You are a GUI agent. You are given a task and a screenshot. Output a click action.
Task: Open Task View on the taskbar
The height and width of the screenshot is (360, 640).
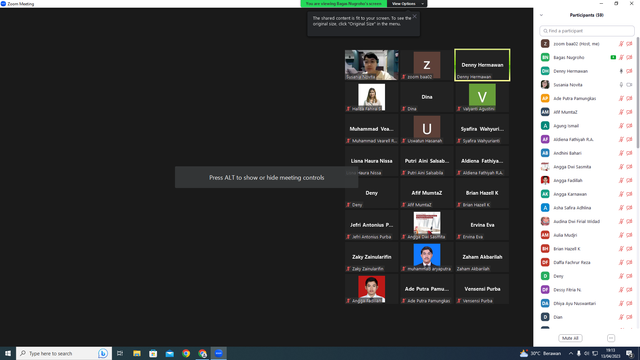point(120,353)
